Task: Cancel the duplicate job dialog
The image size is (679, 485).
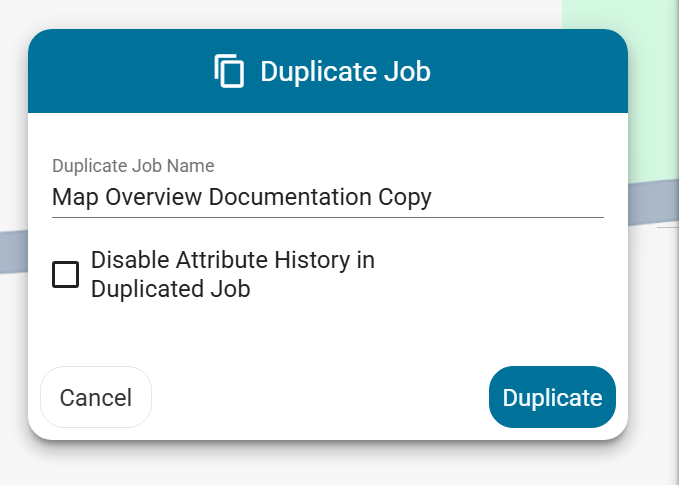Action: point(96,397)
